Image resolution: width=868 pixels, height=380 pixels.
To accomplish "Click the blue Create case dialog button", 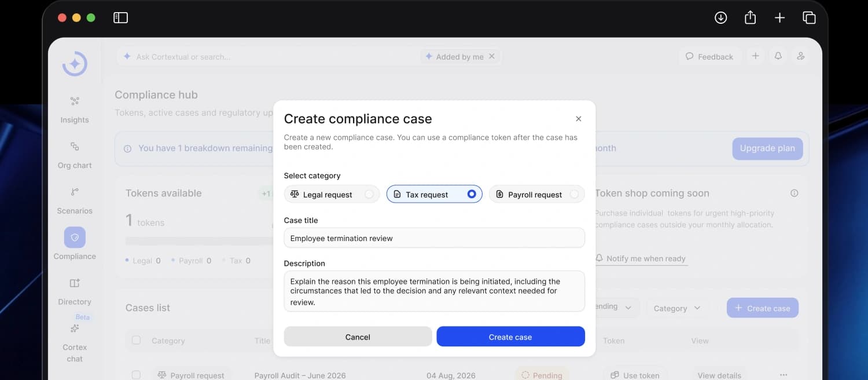I will [510, 337].
